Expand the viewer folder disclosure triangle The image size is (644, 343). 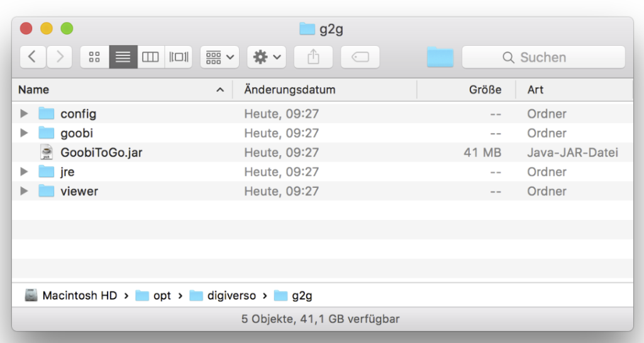(x=24, y=192)
